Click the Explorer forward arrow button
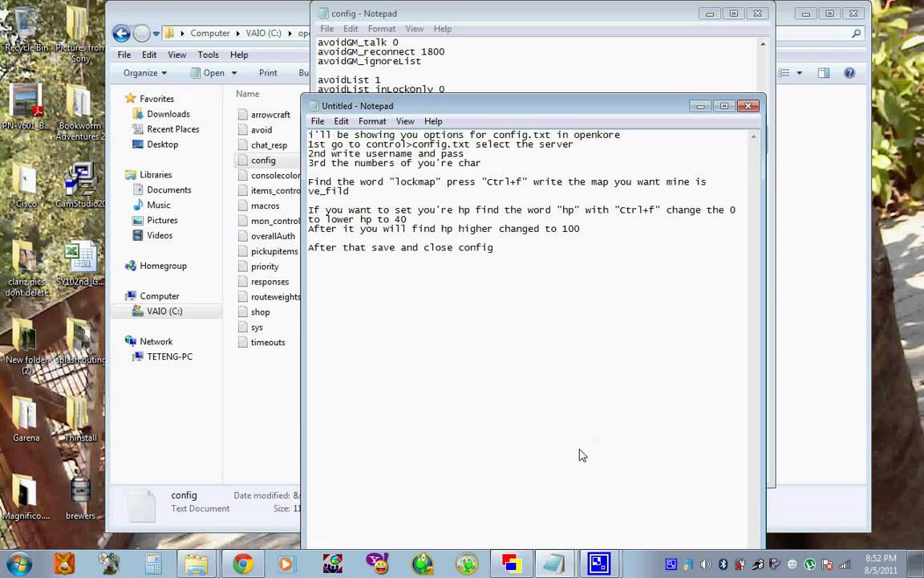This screenshot has width=924, height=578. (141, 33)
